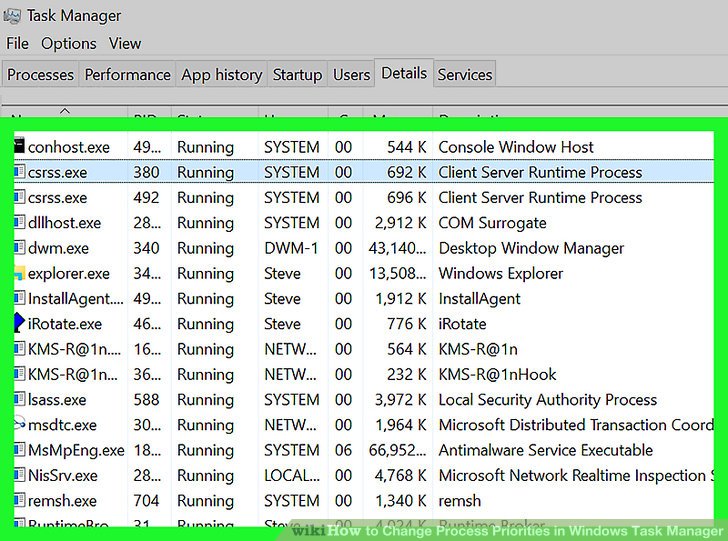This screenshot has width=728, height=541.
Task: Click the Local Security Authority Process description
Action: pos(548,400)
